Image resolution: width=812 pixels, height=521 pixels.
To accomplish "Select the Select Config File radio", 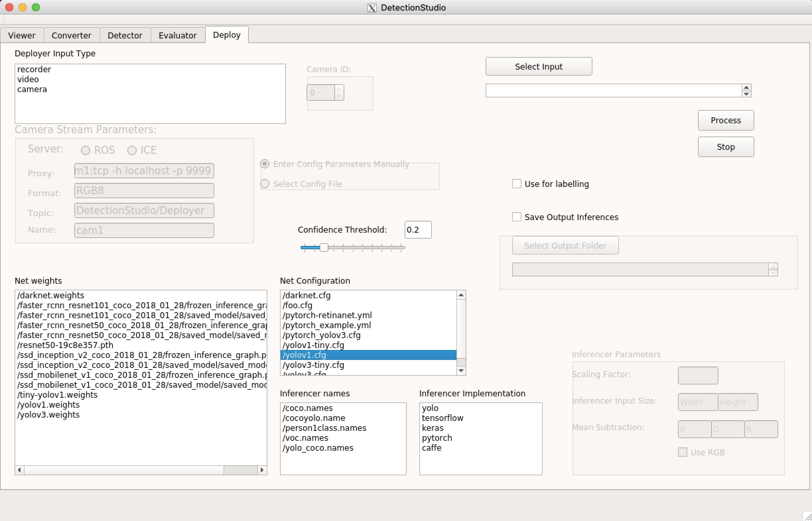I will [x=265, y=184].
